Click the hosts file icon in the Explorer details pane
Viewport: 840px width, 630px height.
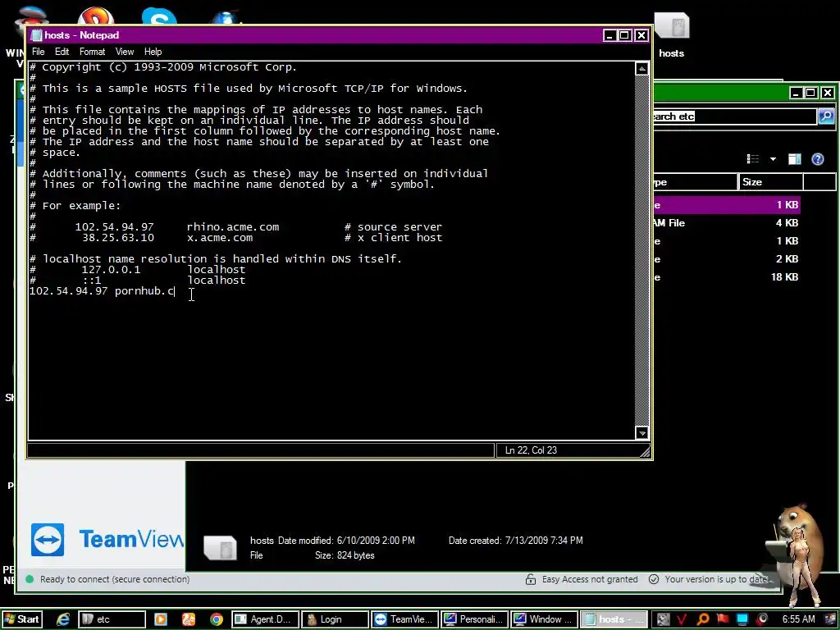pyautogui.click(x=220, y=547)
